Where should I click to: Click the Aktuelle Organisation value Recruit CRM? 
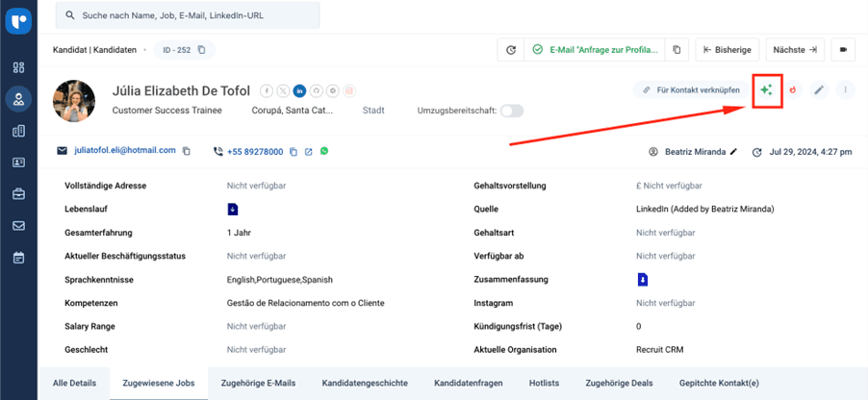click(661, 350)
